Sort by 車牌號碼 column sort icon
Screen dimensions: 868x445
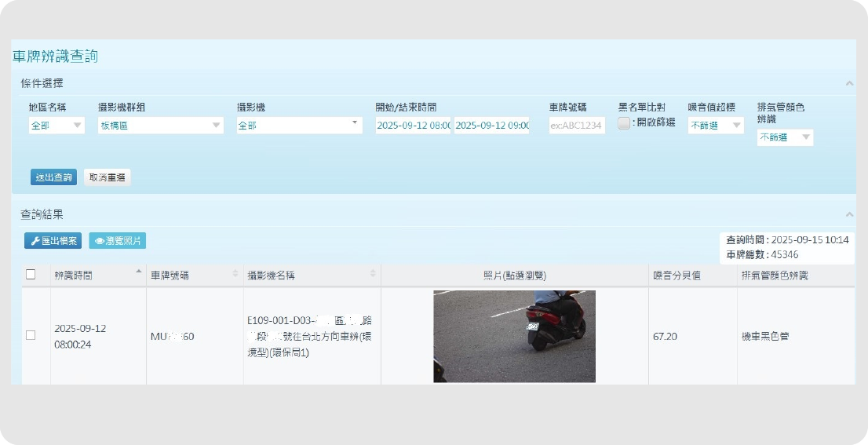235,274
